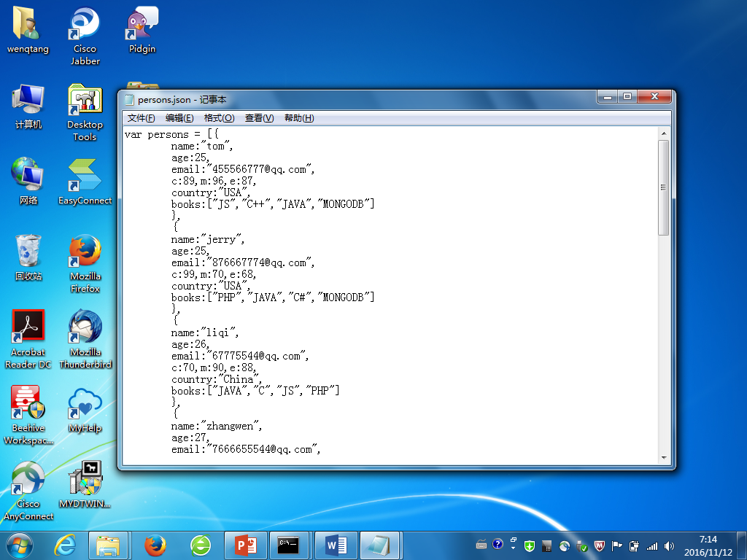Click text name:"liqi"
Screen dimensions: 747x560
[x=205, y=332]
